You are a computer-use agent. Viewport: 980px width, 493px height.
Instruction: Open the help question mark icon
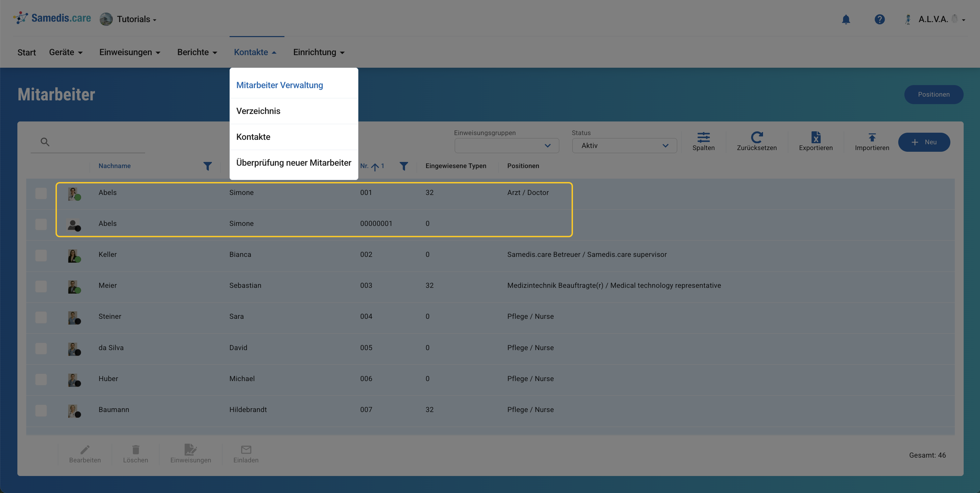[879, 19]
